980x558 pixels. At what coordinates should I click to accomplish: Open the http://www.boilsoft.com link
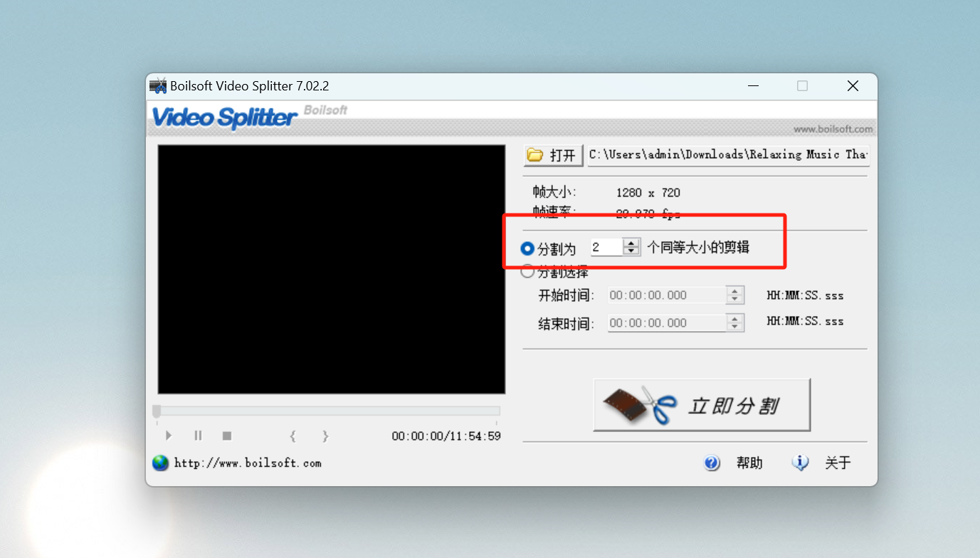tap(248, 463)
